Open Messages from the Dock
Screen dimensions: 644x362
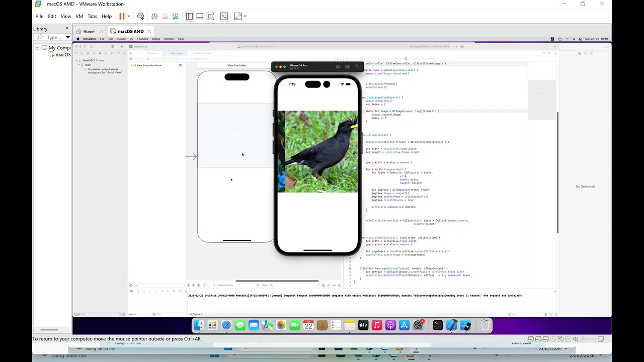tap(240, 325)
